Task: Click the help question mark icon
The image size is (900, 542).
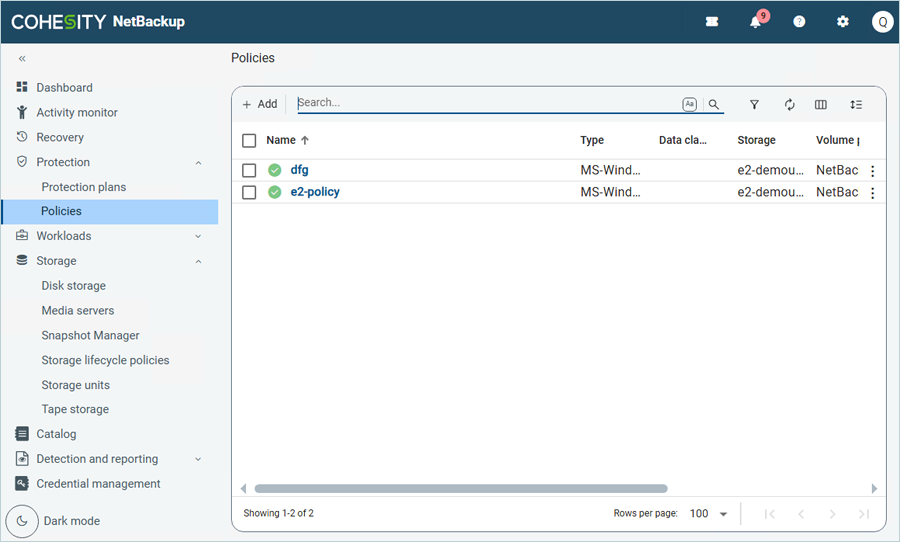Action: point(799,22)
